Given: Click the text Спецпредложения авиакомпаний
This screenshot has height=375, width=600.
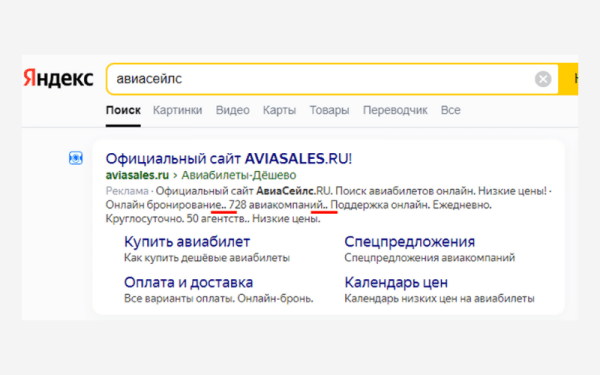Looking at the screenshot, I should [430, 258].
